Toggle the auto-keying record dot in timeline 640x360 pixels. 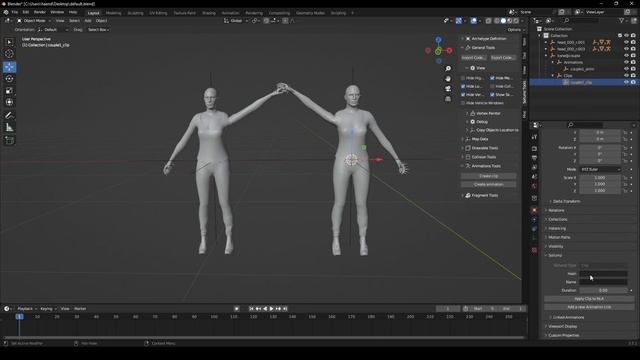pos(236,309)
